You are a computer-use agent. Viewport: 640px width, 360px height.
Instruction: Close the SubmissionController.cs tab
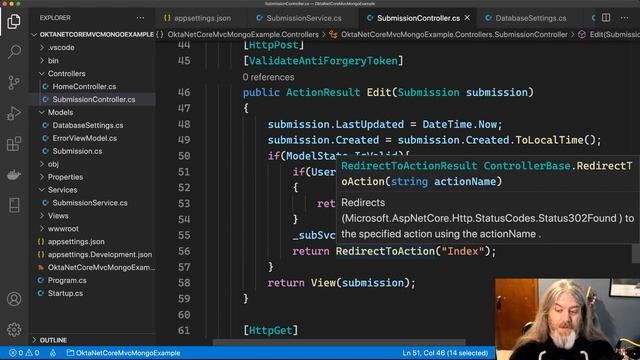point(467,18)
